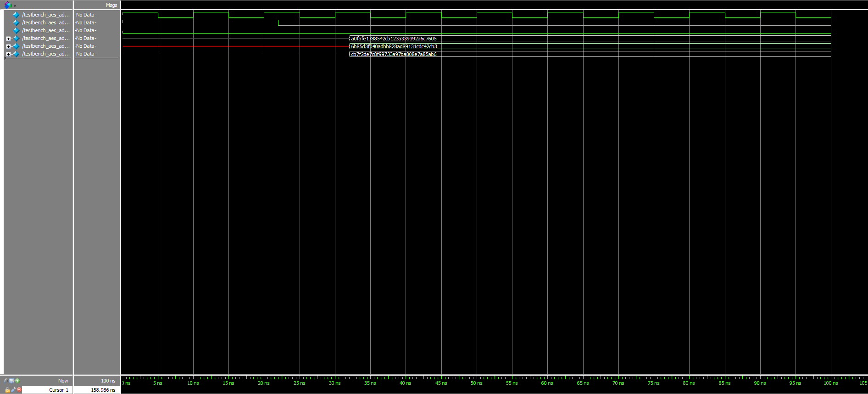Click the cb7f2de7c8f99733 bus value in waveform
The width and height of the screenshot is (868, 394).
pyautogui.click(x=393, y=54)
